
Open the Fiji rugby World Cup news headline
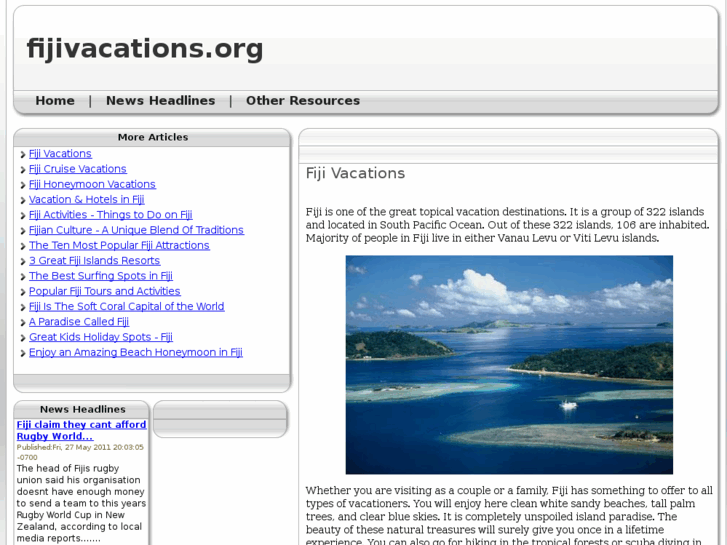82,430
